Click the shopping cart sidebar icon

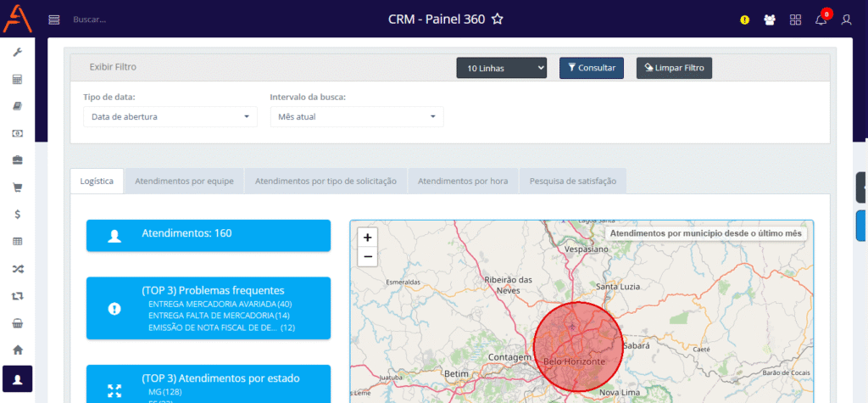pyautogui.click(x=17, y=187)
